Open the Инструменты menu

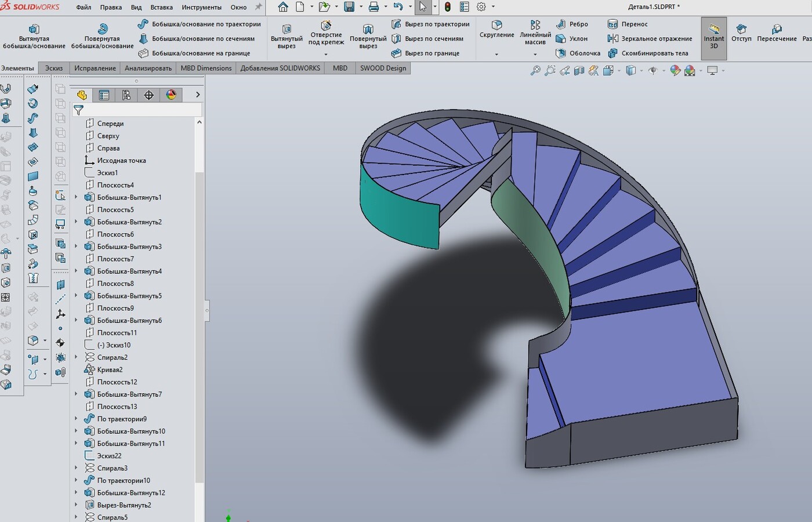point(201,8)
